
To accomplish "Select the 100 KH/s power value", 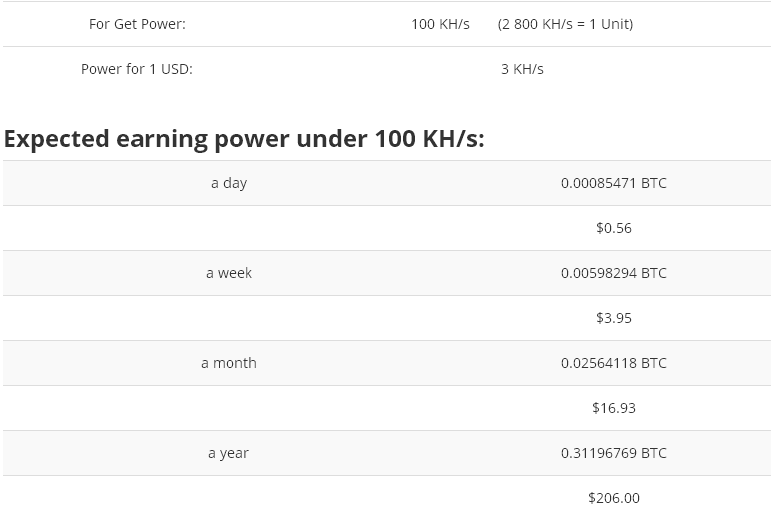I will (440, 24).
